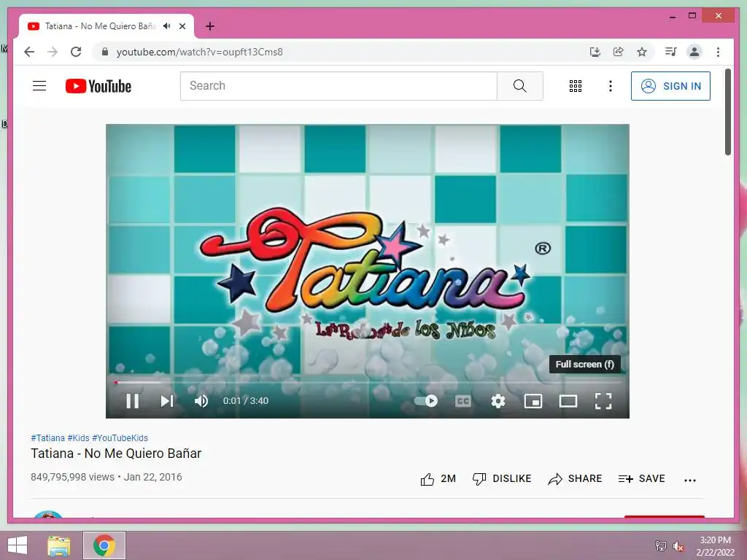The image size is (747, 560).
Task: Save the video to a playlist
Action: [x=641, y=478]
